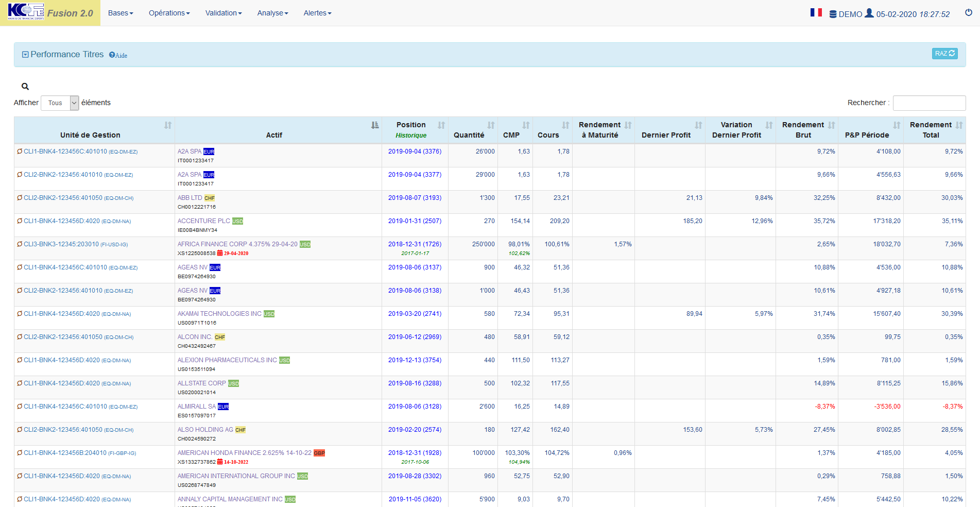The image size is (980, 507).
Task: Click refresh icon for first CLI1-BNK4-123456C row
Action: pos(20,151)
